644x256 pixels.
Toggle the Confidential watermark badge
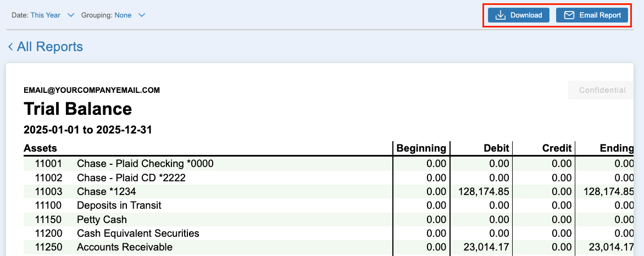pyautogui.click(x=602, y=90)
